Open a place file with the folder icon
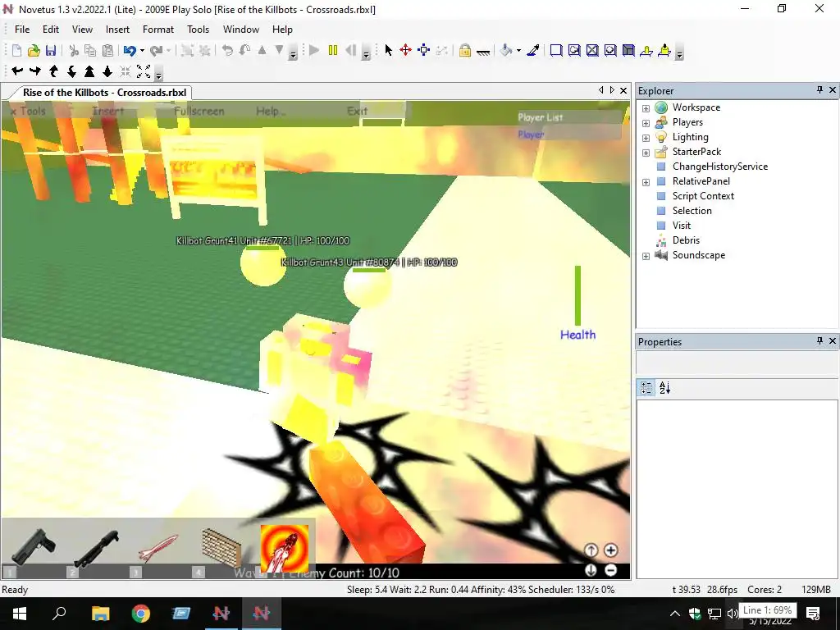 pos(34,50)
